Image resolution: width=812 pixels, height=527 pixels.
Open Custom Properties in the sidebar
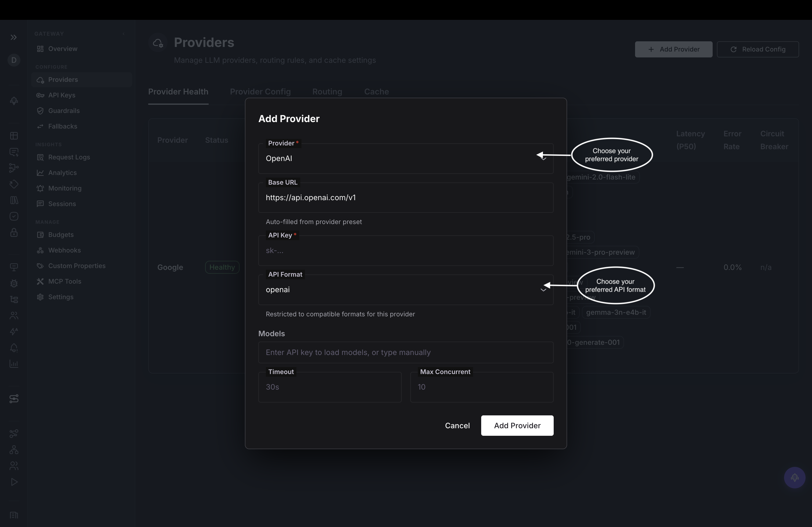[81, 266]
